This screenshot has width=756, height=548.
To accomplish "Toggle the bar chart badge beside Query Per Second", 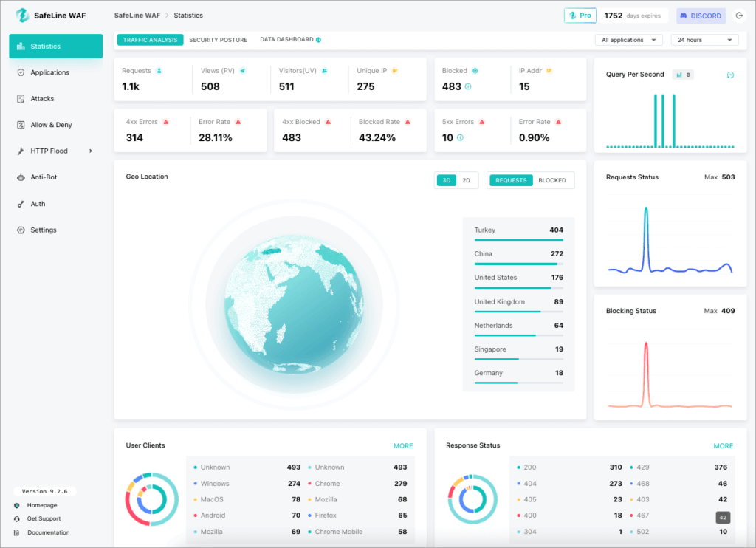I will 683,74.
